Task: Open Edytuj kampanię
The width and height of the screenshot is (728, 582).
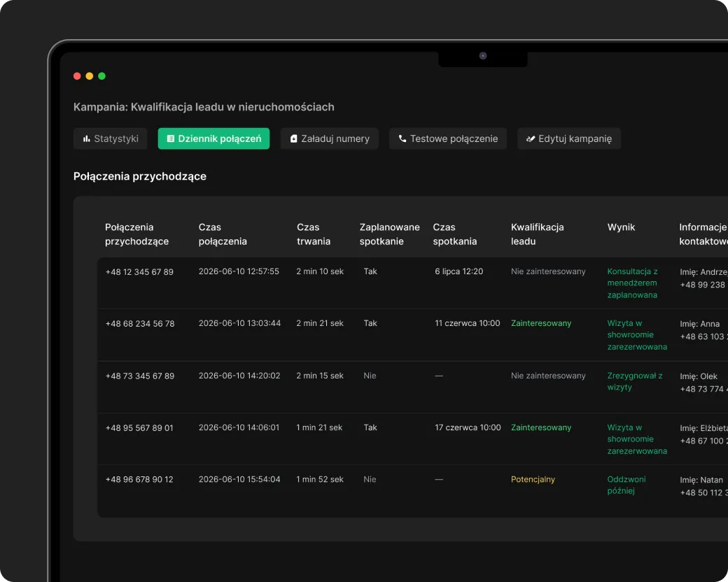Action: (568, 139)
